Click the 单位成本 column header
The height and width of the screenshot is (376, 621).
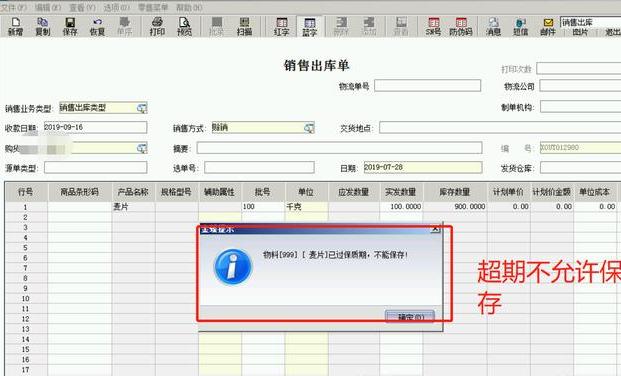pyautogui.click(x=595, y=192)
